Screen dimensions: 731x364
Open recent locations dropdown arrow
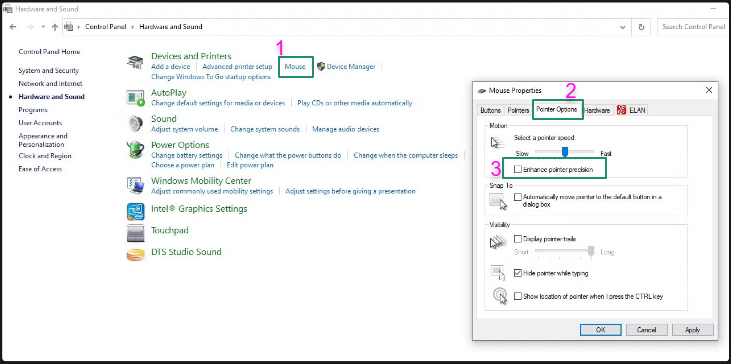coord(43,27)
